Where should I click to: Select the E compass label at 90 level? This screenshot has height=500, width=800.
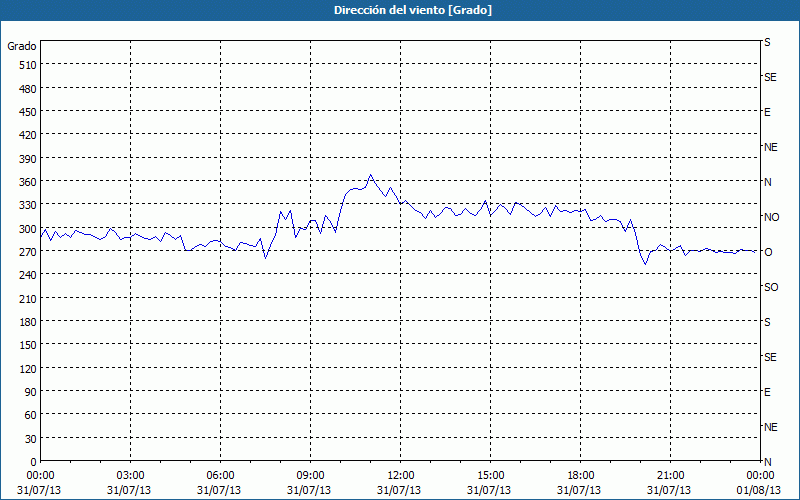pos(767,392)
